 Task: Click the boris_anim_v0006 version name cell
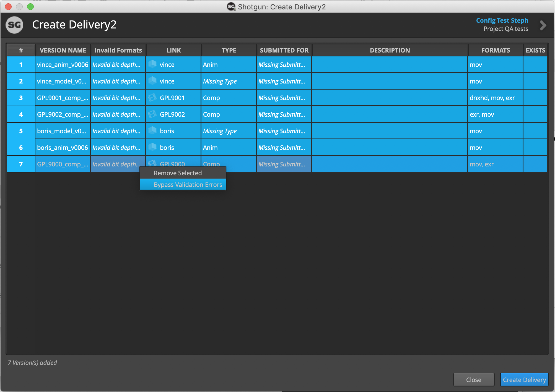click(63, 148)
